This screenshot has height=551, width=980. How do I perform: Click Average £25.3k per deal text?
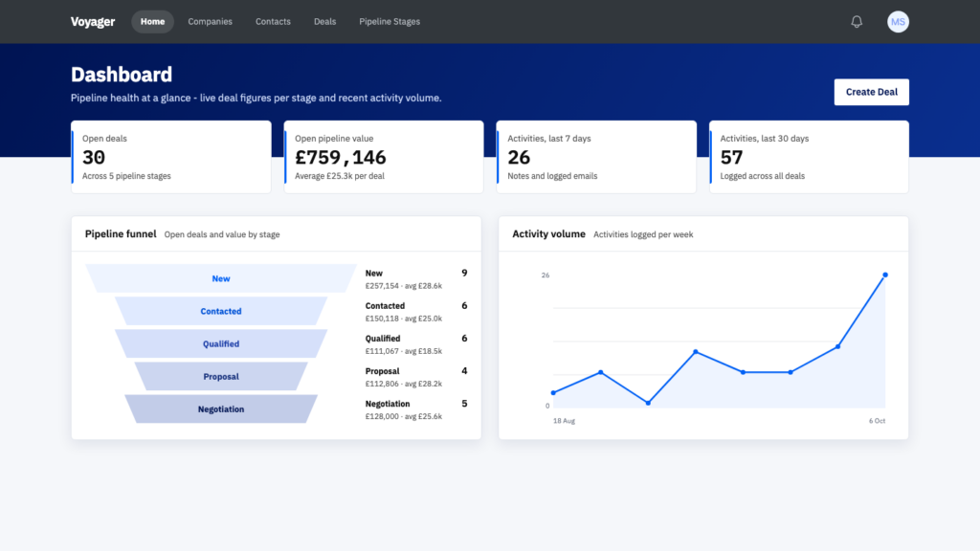tap(340, 176)
